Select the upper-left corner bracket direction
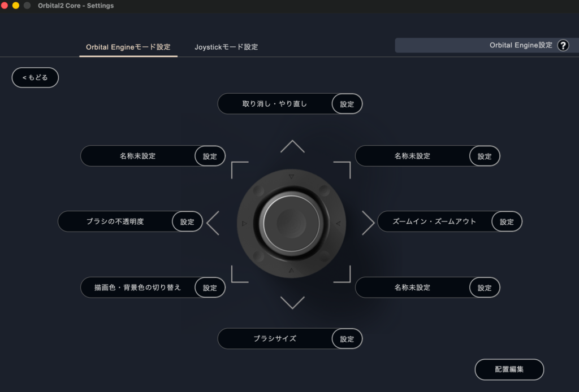Screen dimensions: 579x392 click(x=240, y=169)
